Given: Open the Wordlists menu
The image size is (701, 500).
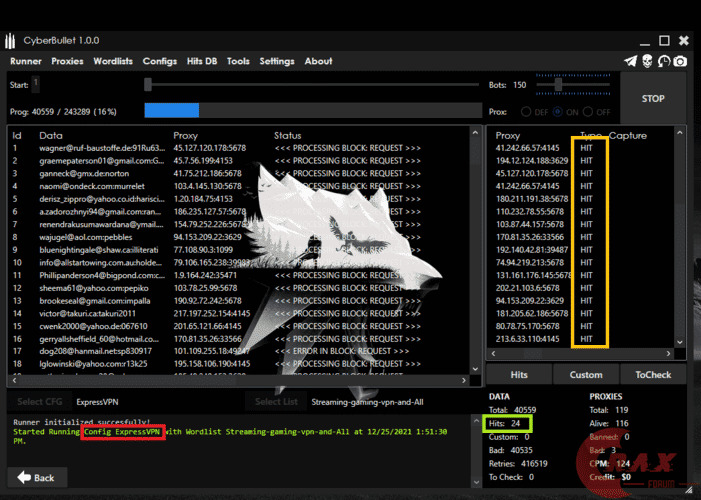Looking at the screenshot, I should [113, 61].
